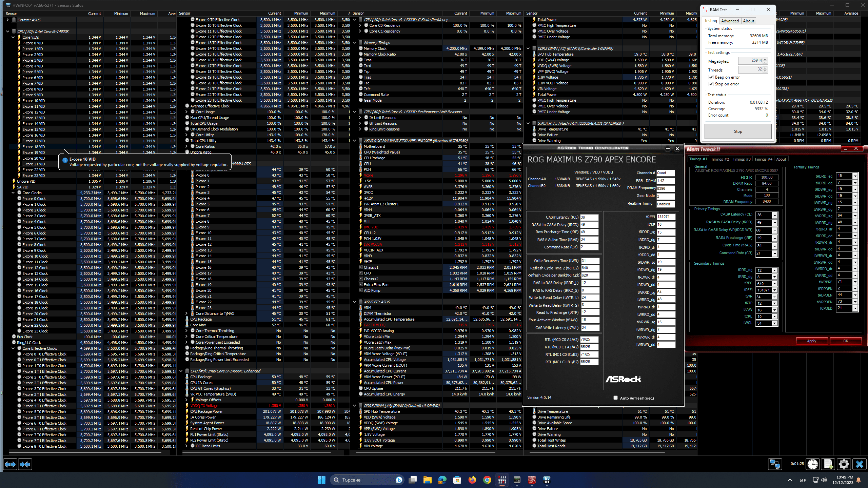Open Task View from the taskbar
Image resolution: width=868 pixels, height=488 pixels.
(413, 480)
